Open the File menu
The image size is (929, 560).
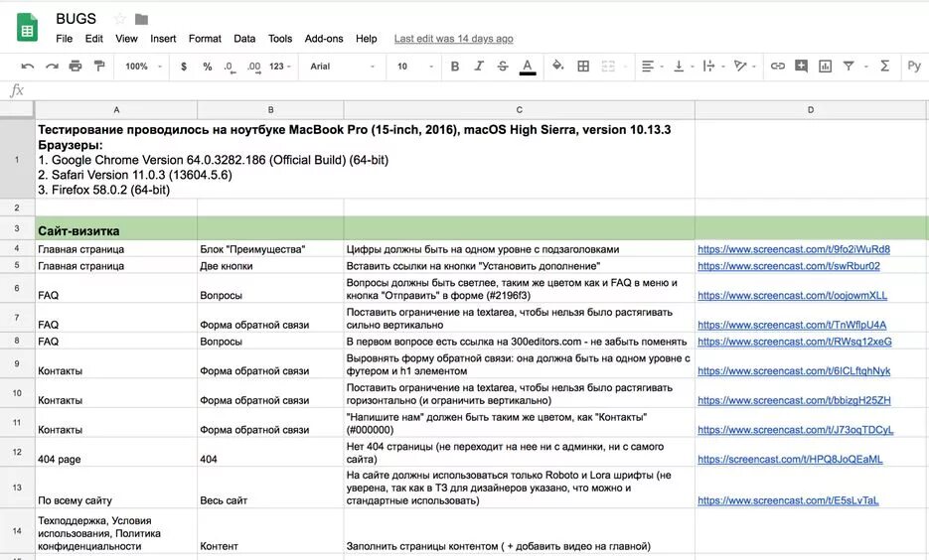click(x=64, y=39)
